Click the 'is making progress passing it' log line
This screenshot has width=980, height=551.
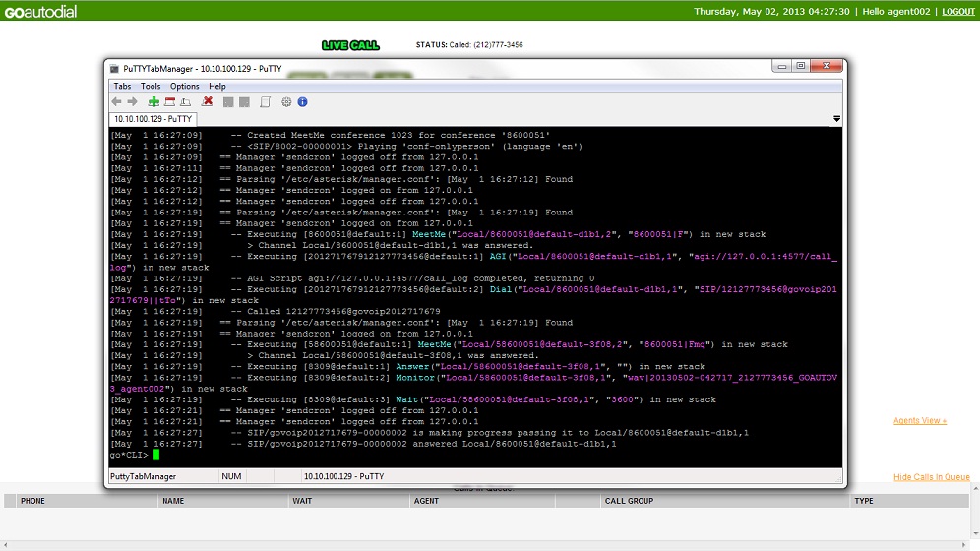click(x=429, y=432)
